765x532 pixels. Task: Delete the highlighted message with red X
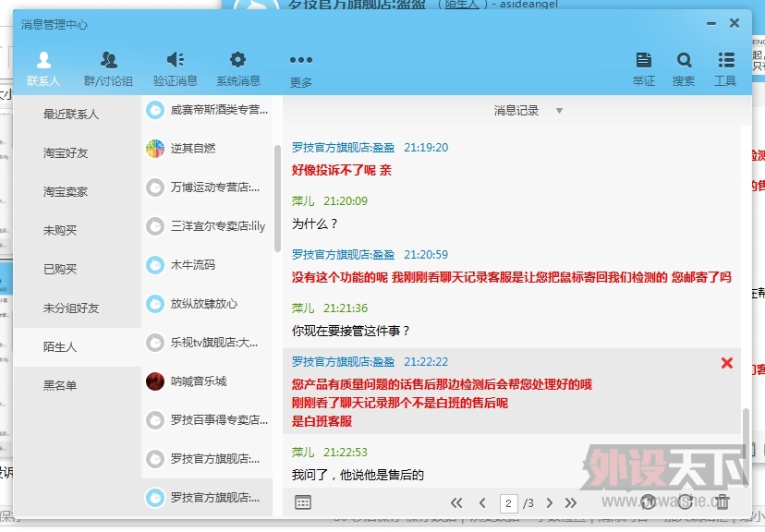click(x=727, y=363)
